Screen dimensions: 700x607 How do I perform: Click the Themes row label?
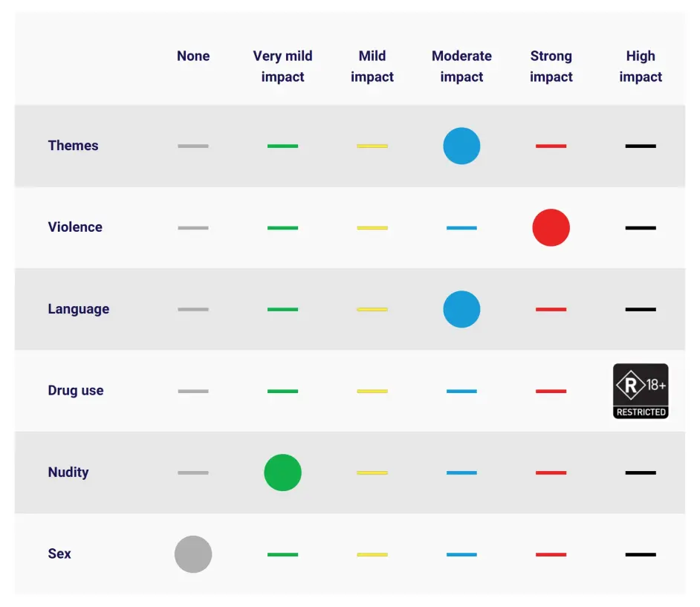[73, 146]
